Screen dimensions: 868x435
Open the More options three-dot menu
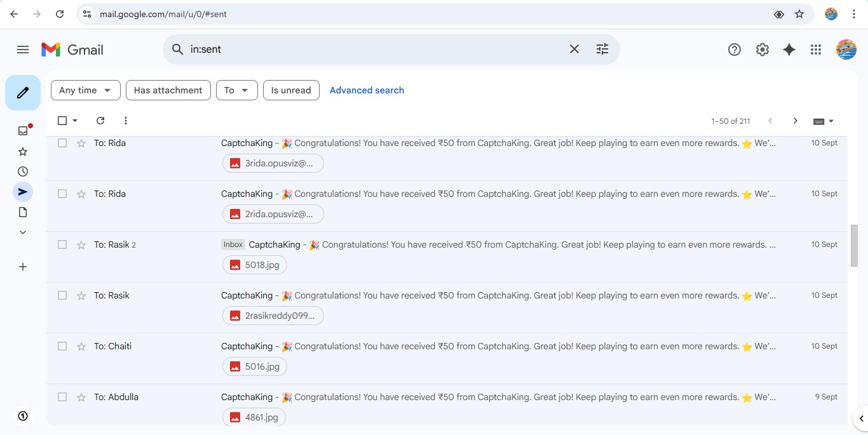click(125, 121)
